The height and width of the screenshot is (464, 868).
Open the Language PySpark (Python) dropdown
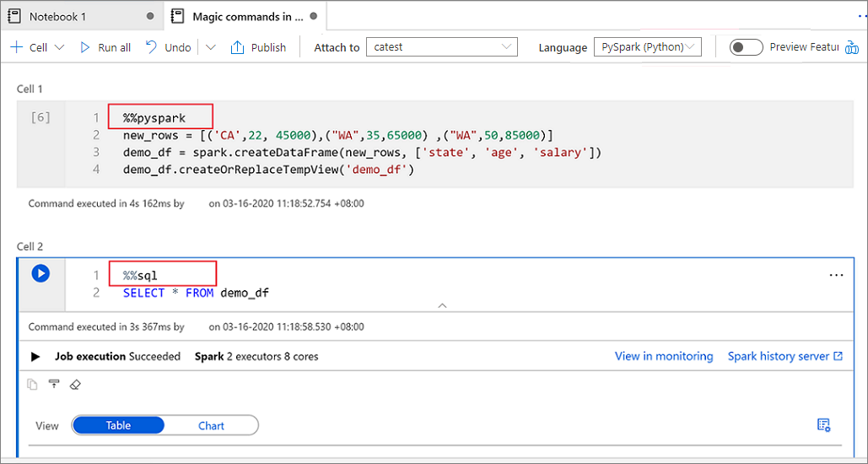pos(648,47)
